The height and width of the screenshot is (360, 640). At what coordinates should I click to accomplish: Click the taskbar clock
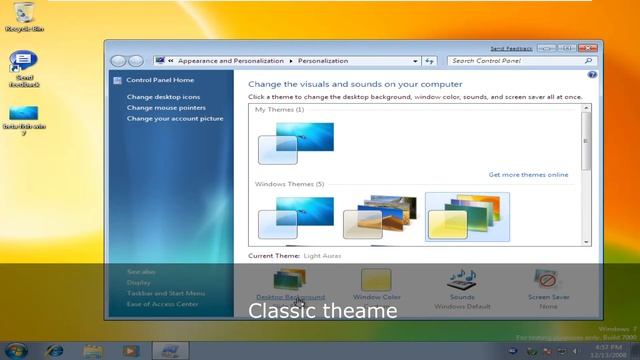[x=608, y=351]
